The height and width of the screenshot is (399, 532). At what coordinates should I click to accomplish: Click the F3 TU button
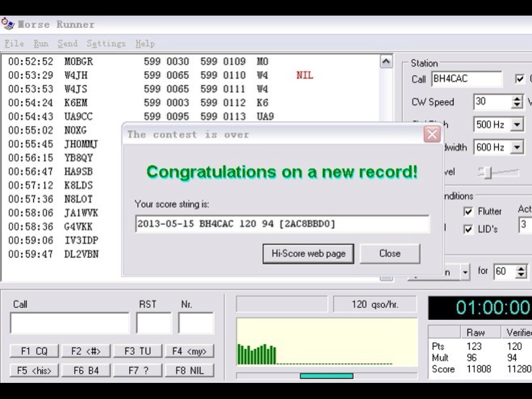tap(137, 351)
